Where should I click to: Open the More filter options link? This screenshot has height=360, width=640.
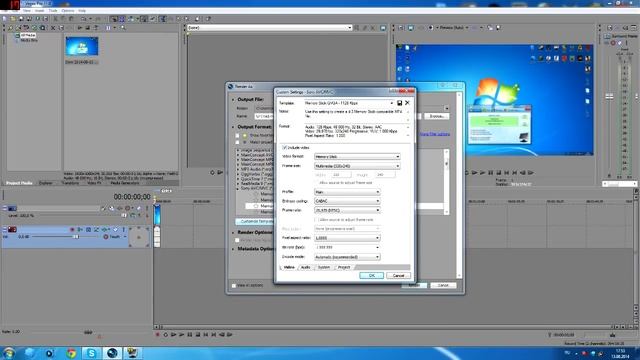pyautogui.click(x=435, y=134)
